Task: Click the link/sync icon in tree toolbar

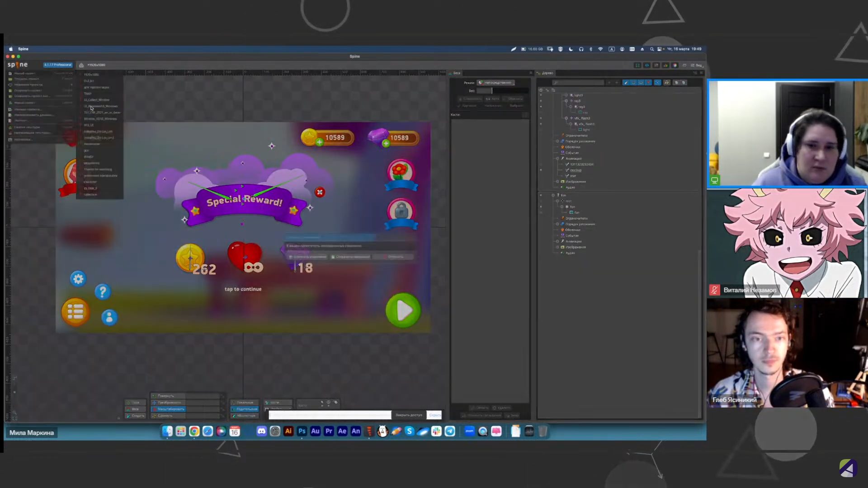Action: (x=667, y=83)
